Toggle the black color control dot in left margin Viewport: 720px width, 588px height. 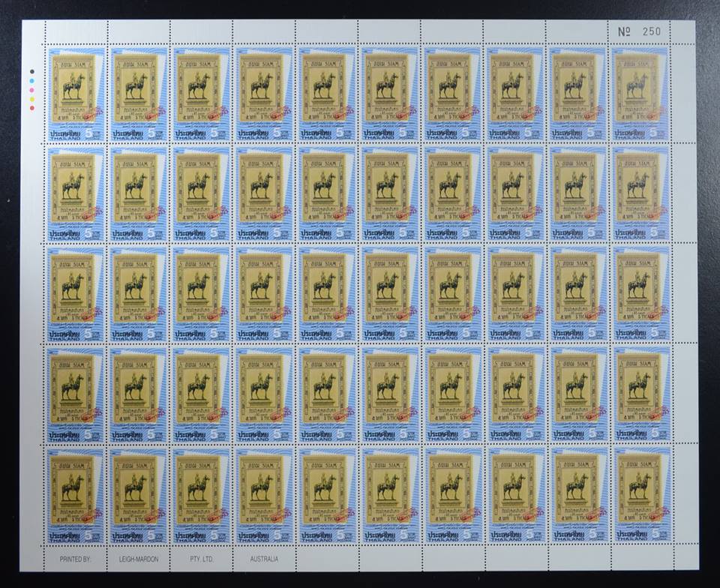click(x=32, y=71)
